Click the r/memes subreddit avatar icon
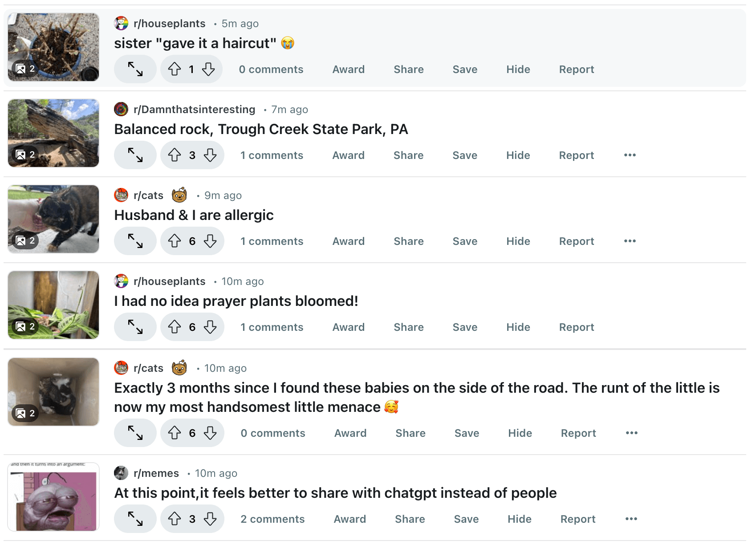756x545 pixels. 121,473
